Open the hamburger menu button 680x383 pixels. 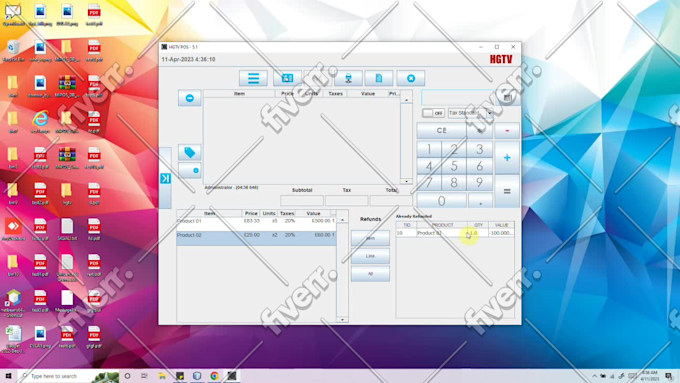point(253,79)
